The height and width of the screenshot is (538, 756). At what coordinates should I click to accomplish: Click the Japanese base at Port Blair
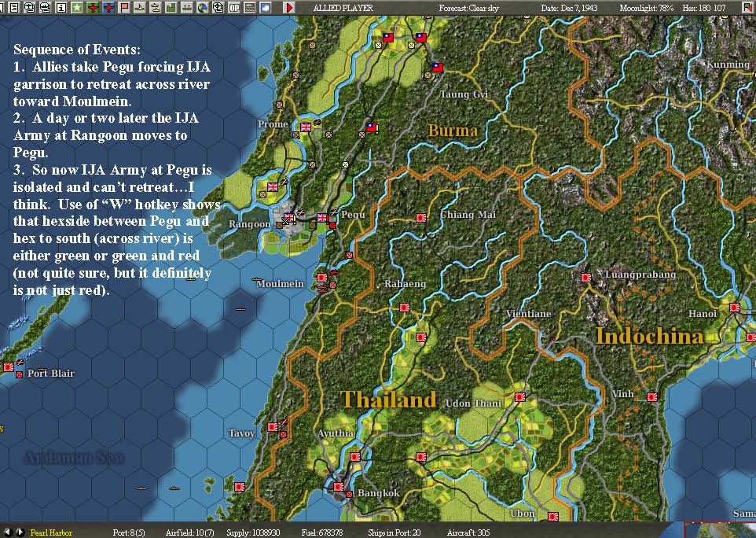pos(8,367)
